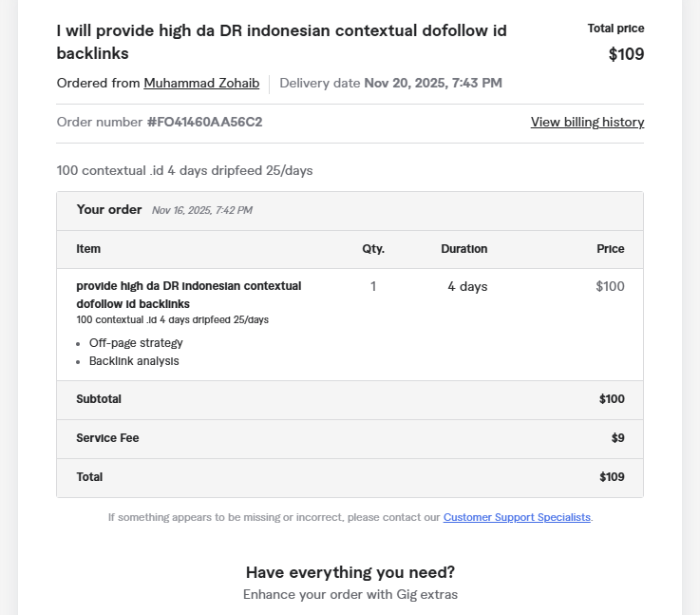Click the Qty. column header
Viewport: 700px width, 615px height.
[373, 249]
